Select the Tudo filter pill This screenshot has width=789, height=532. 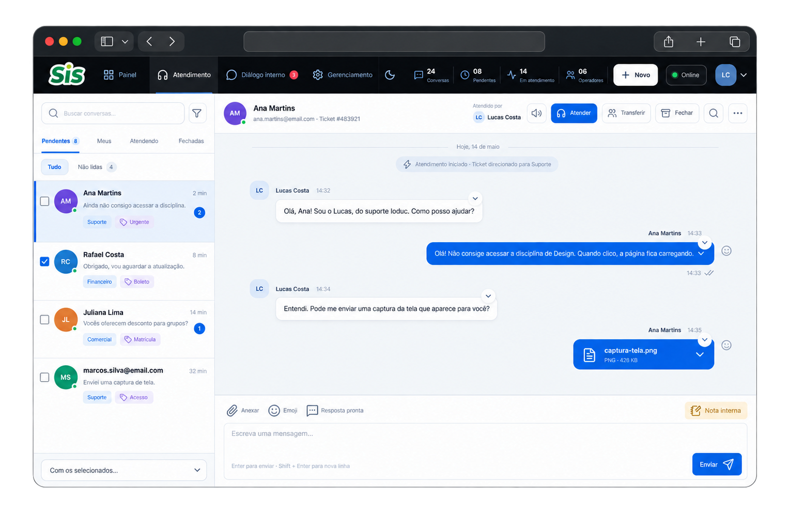(x=54, y=167)
